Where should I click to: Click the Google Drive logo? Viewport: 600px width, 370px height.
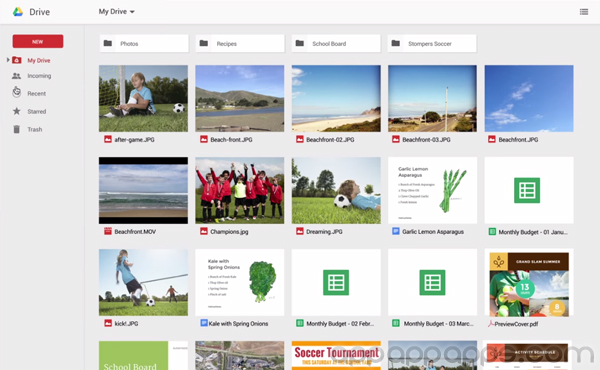tap(18, 12)
